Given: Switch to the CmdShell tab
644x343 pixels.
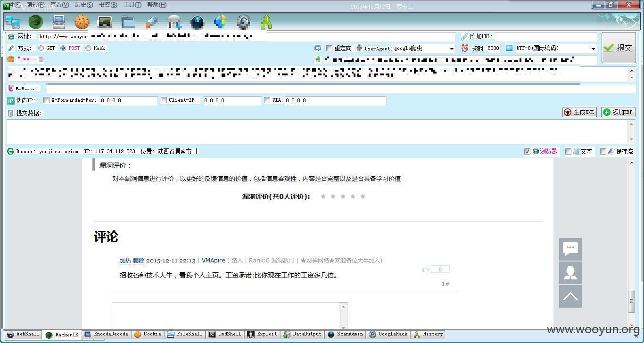Looking at the screenshot, I should 224,334.
